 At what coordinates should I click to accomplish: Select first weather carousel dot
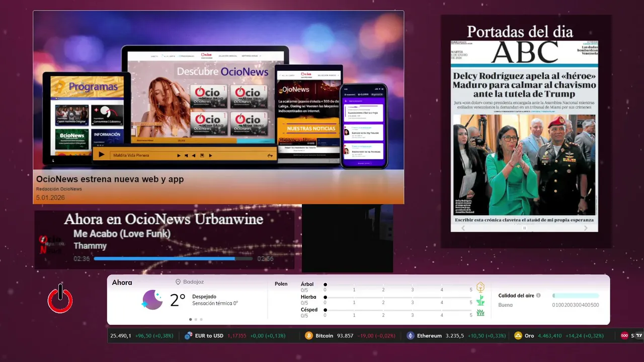pyautogui.click(x=190, y=319)
